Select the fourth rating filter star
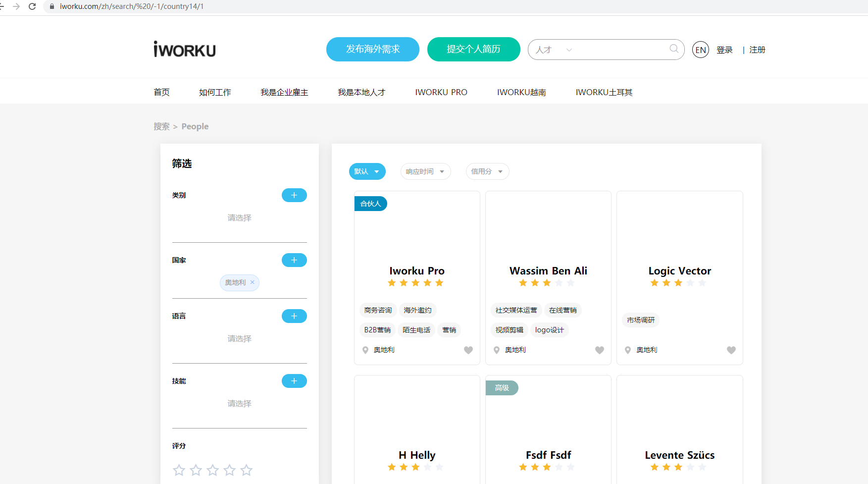This screenshot has width=868, height=484. point(230,470)
